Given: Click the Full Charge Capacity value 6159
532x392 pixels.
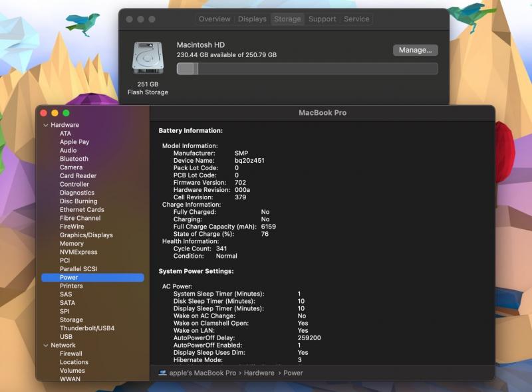Looking at the screenshot, I should click(x=269, y=227).
